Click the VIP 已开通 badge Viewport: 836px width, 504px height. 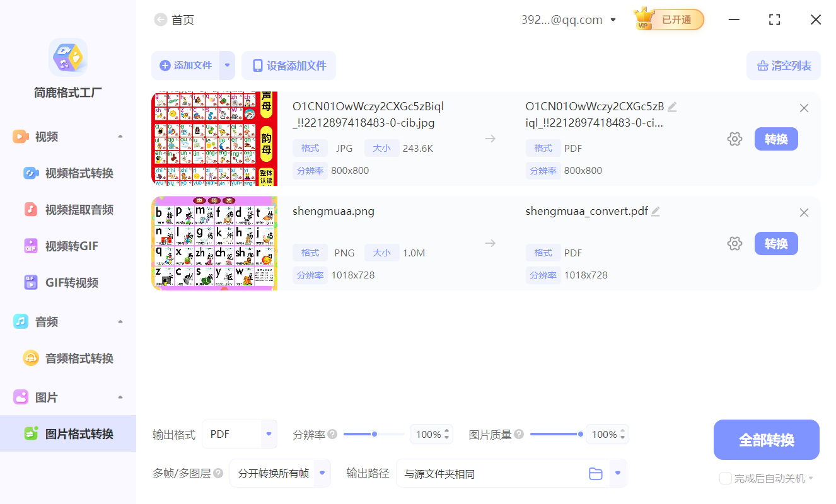pos(668,19)
